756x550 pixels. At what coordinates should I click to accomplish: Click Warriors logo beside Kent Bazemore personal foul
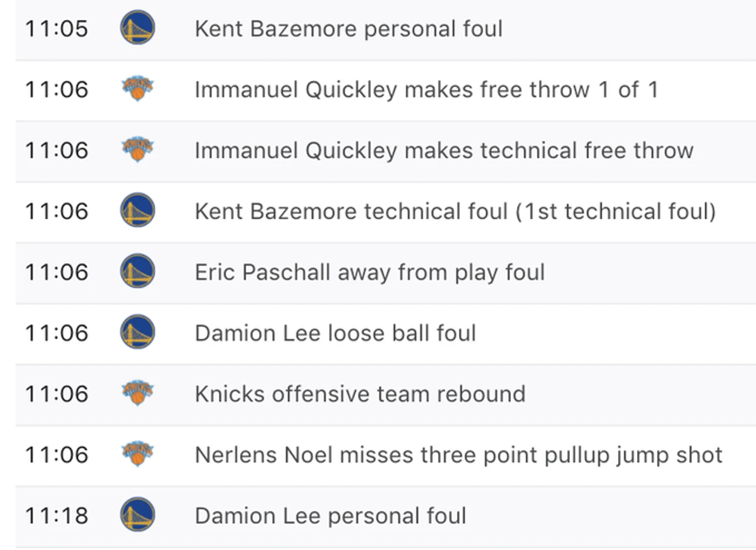click(x=137, y=27)
